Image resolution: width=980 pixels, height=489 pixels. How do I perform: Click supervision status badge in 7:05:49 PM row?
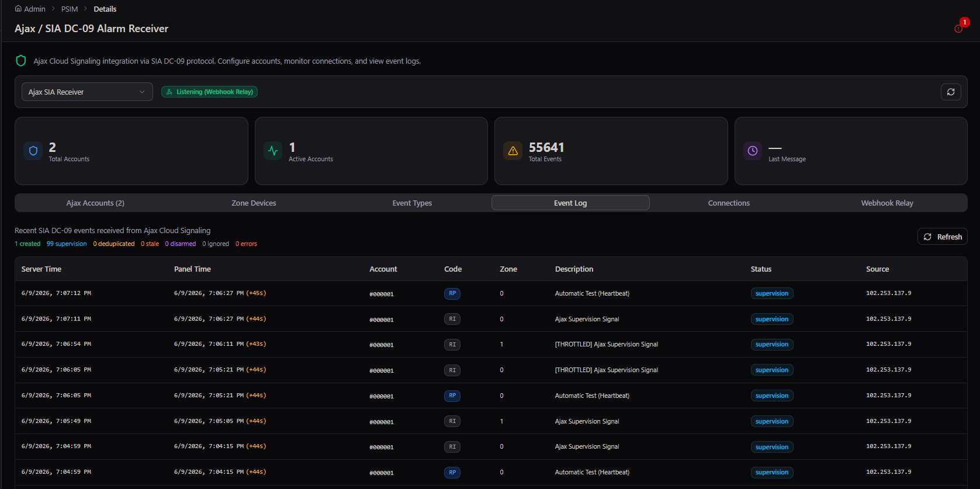coord(772,421)
